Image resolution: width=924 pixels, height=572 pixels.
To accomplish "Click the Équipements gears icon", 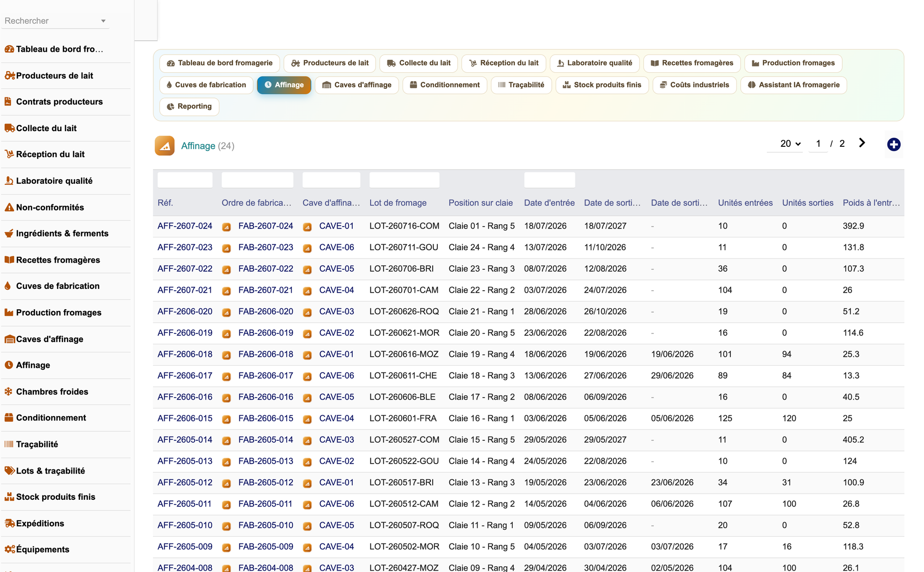I will tap(9, 550).
